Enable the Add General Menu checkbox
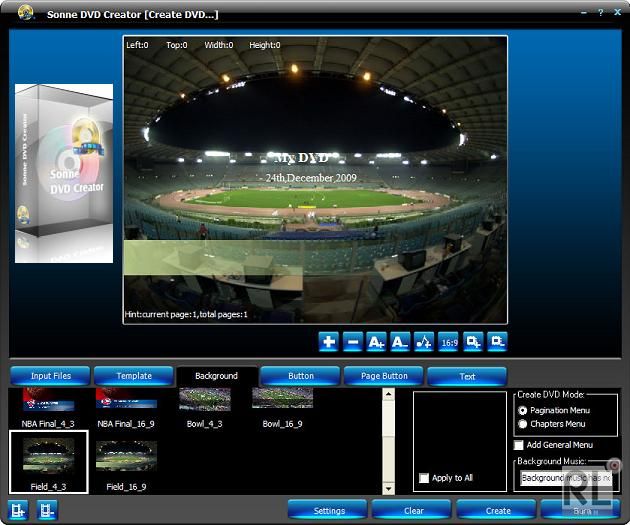 [519, 445]
